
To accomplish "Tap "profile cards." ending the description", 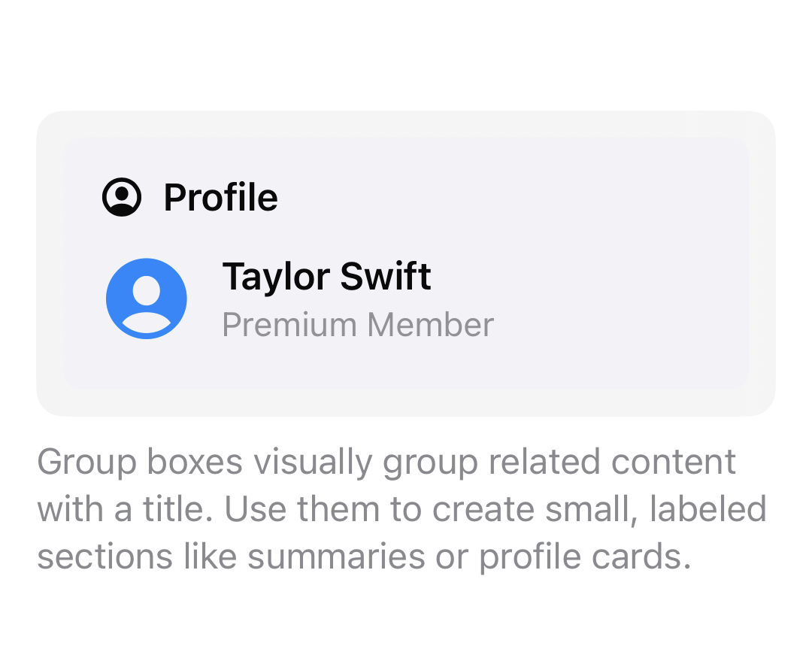I will (x=585, y=557).
